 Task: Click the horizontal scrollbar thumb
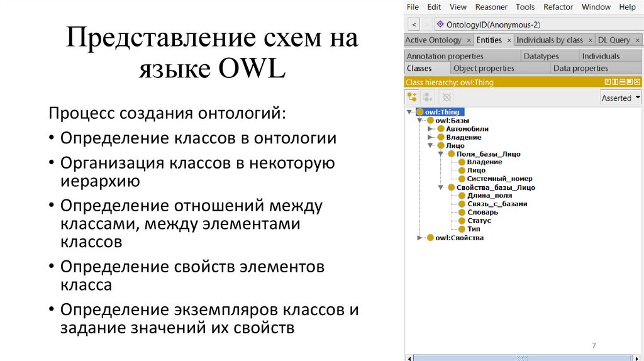pos(521,358)
